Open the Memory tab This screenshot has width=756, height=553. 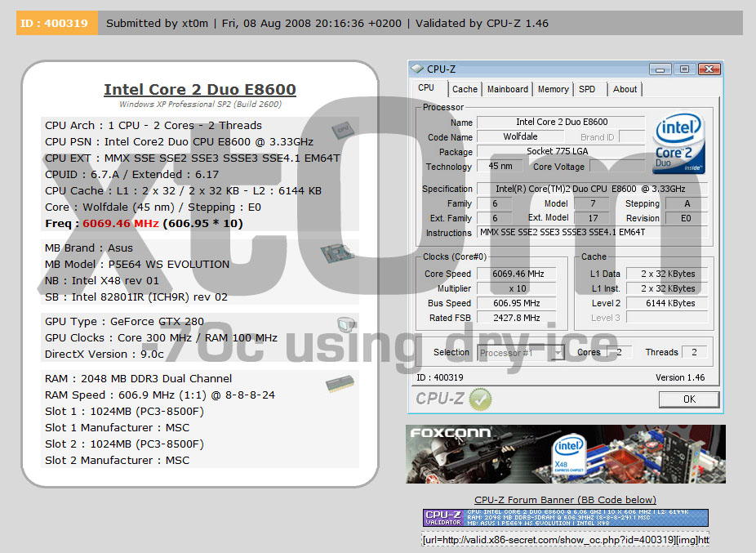pos(553,89)
